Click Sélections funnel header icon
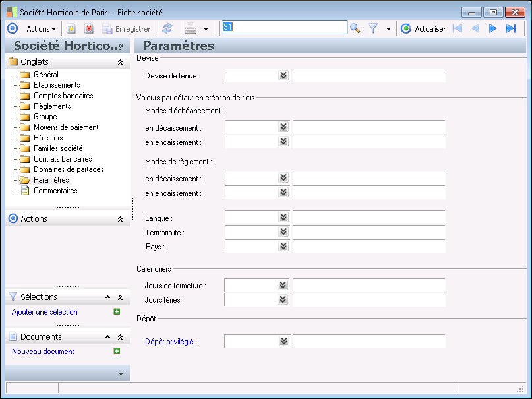The image size is (532, 399). 13,297
